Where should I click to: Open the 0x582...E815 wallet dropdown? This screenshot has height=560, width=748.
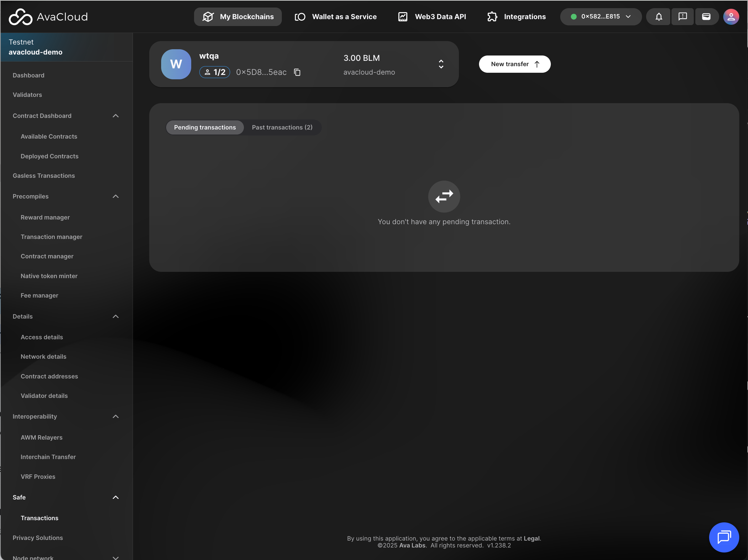(x=600, y=17)
